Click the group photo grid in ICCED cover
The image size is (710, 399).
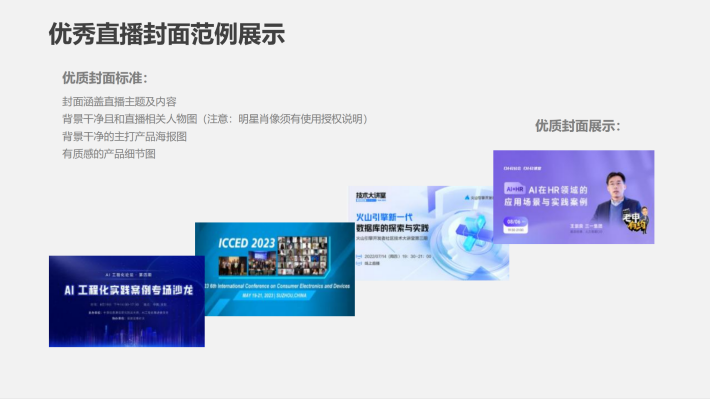(x=303, y=256)
